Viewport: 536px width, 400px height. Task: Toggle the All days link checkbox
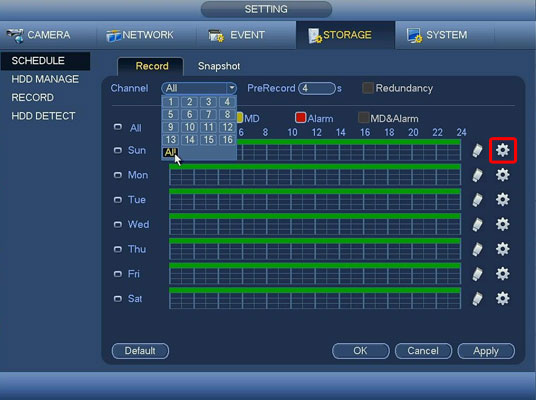(118, 127)
